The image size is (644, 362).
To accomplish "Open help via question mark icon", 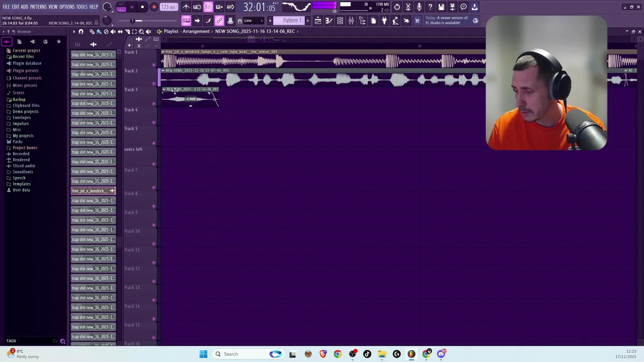I will 430,7.
